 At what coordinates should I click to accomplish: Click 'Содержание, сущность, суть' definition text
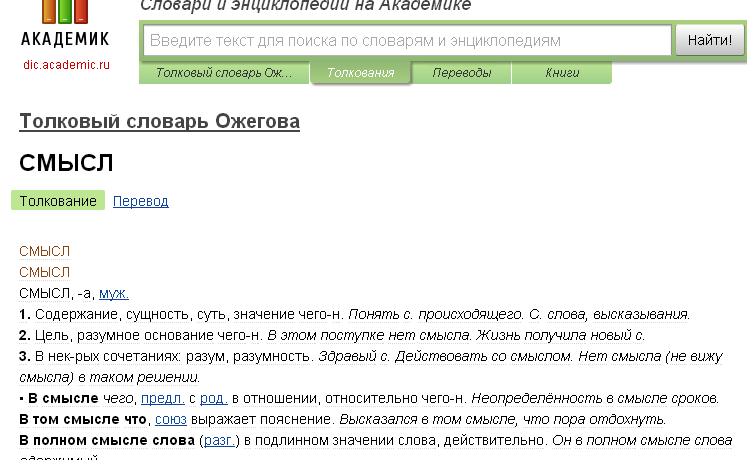[x=132, y=314]
